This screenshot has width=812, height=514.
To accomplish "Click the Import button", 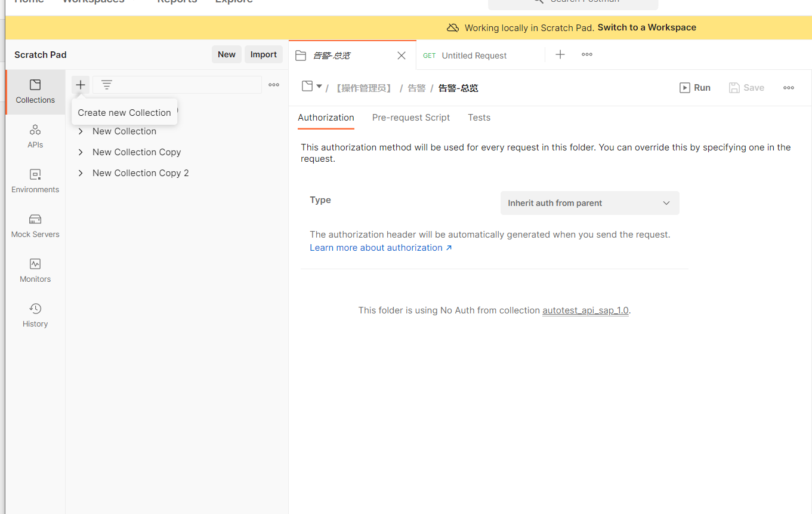I will (263, 54).
